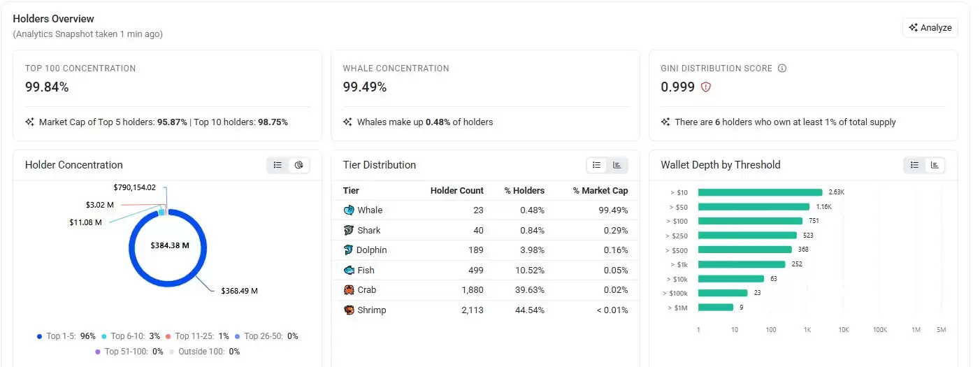This screenshot has width=980, height=367.
Task: Toggle the Top 6-10 legend item
Action: [x=131, y=336]
